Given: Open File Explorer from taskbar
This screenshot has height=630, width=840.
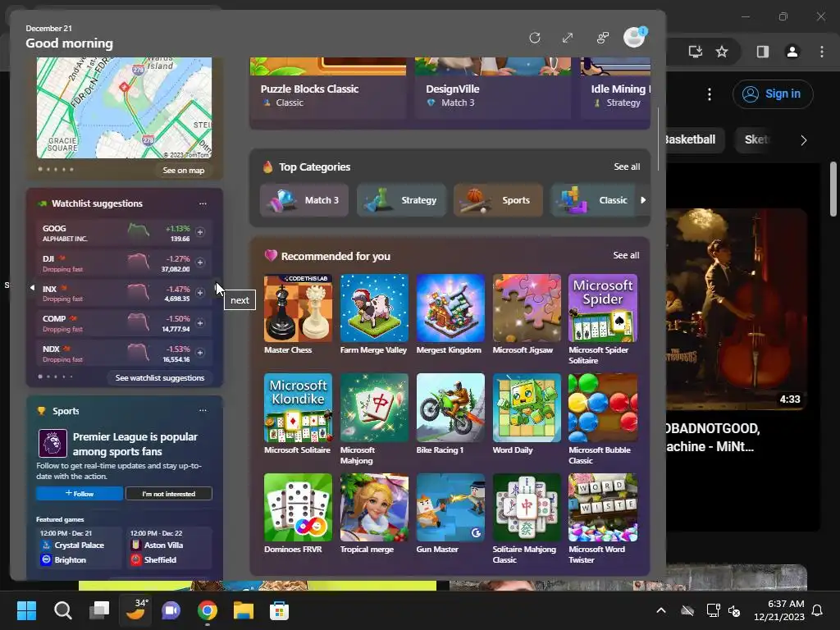Looking at the screenshot, I should pos(243,610).
